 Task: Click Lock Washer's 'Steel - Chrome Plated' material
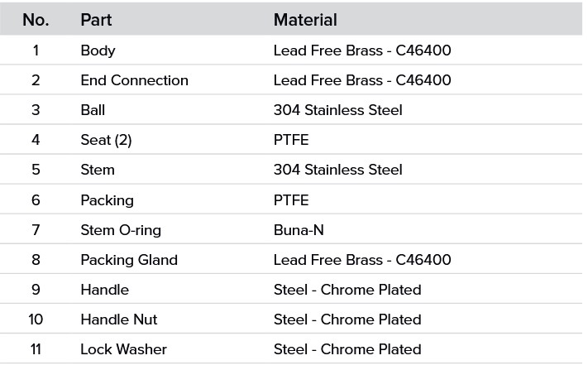(x=347, y=349)
